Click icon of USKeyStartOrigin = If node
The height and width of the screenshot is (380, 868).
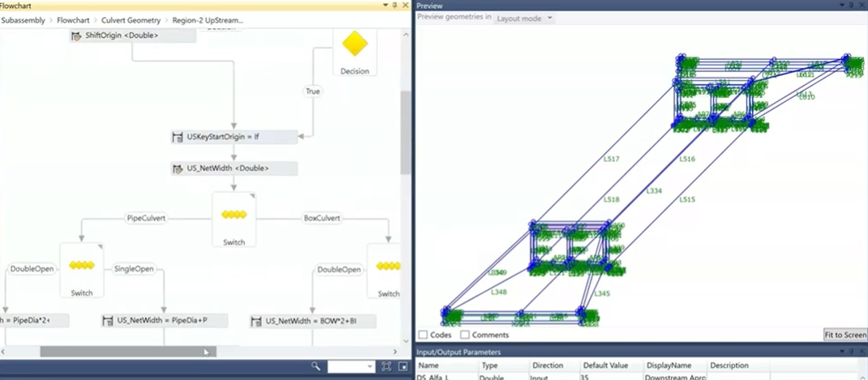pyautogui.click(x=178, y=137)
